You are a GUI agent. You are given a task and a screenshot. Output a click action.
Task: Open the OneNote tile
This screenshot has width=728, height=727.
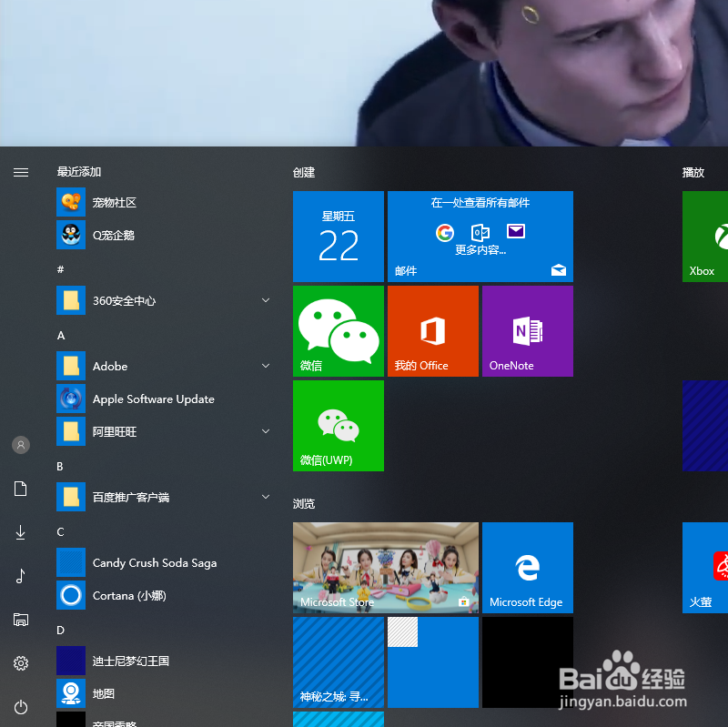(x=527, y=330)
